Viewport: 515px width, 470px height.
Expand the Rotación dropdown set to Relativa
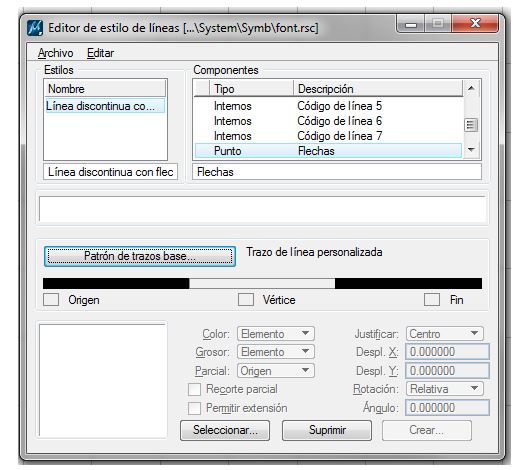tap(445, 389)
